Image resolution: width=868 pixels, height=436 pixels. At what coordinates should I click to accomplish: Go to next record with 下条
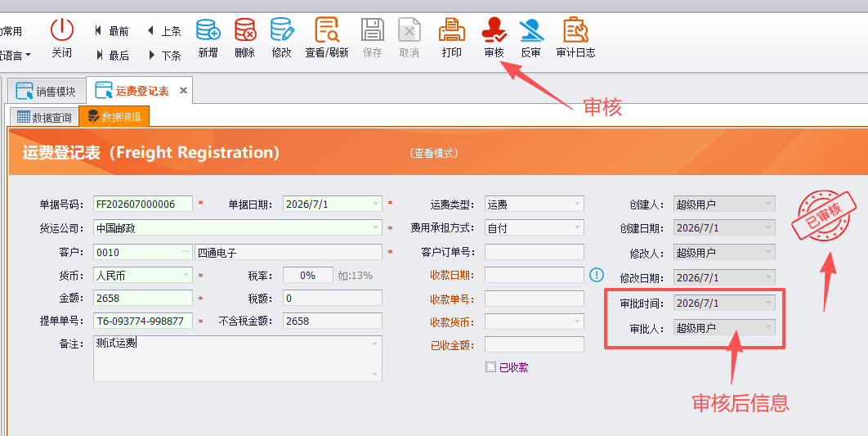coord(164,55)
